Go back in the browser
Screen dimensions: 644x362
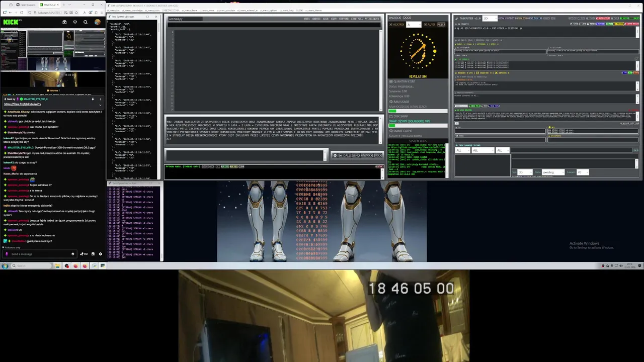coord(10,13)
